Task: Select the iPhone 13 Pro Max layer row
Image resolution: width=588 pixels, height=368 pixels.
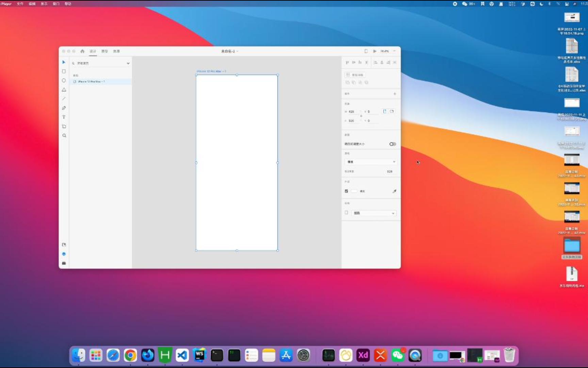Action: tap(101, 82)
